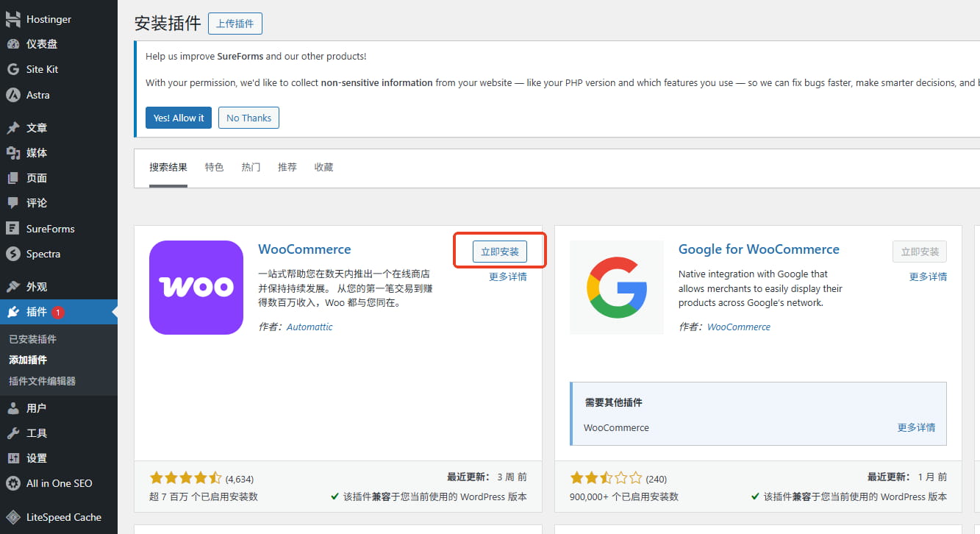Switch to the 特色 tab
This screenshot has height=534, width=980.
tap(214, 168)
